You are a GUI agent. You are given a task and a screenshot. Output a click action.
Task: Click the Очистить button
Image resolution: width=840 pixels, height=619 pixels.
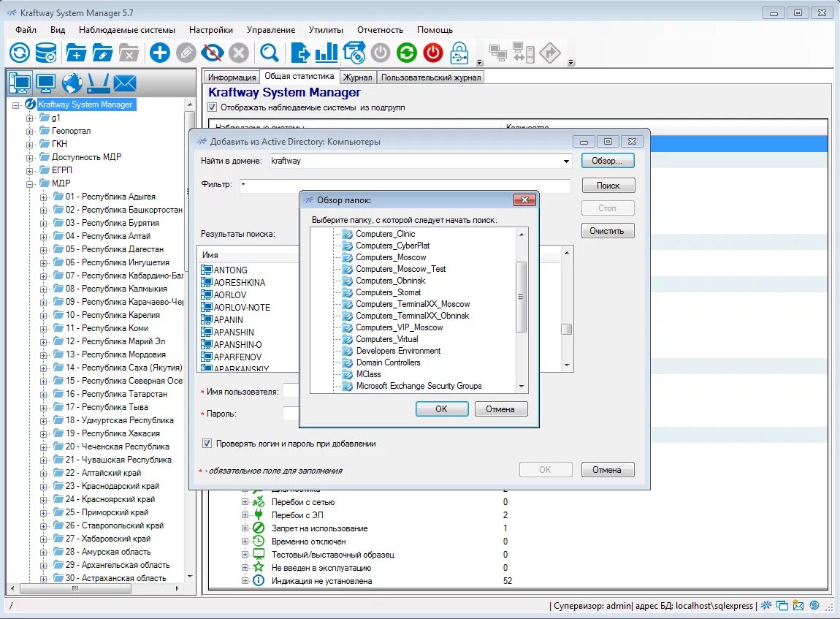[x=608, y=231]
